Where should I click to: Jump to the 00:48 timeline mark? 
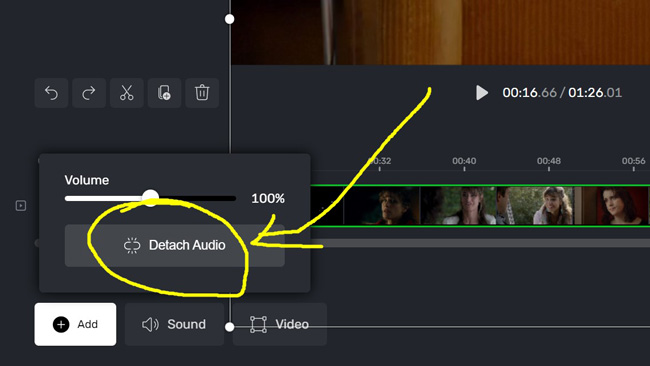click(548, 161)
